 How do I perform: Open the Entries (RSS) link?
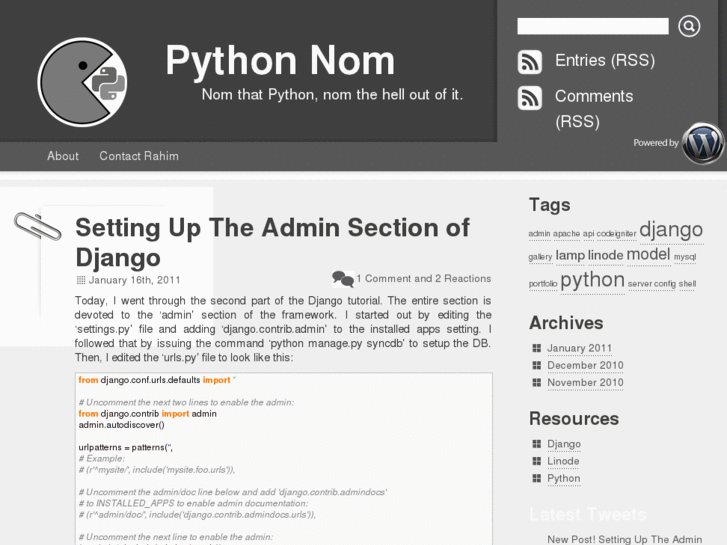pos(605,60)
